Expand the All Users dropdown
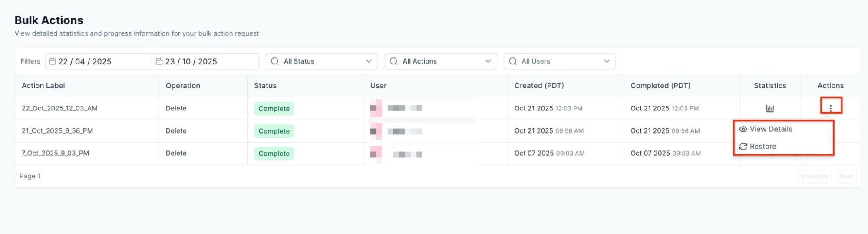This screenshot has width=868, height=234. tap(607, 61)
